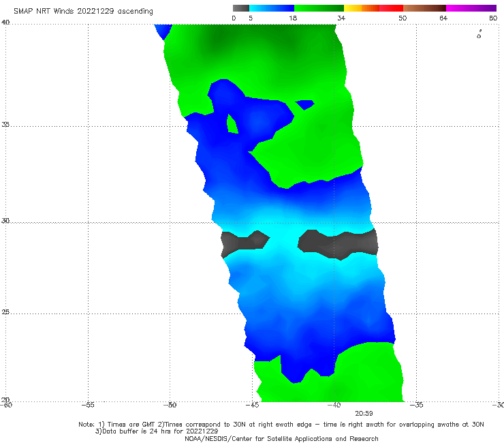Image resolution: width=504 pixels, height=443 pixels.
Task: Click the magenta 64-80 colorbar segment
Action: pos(471,8)
